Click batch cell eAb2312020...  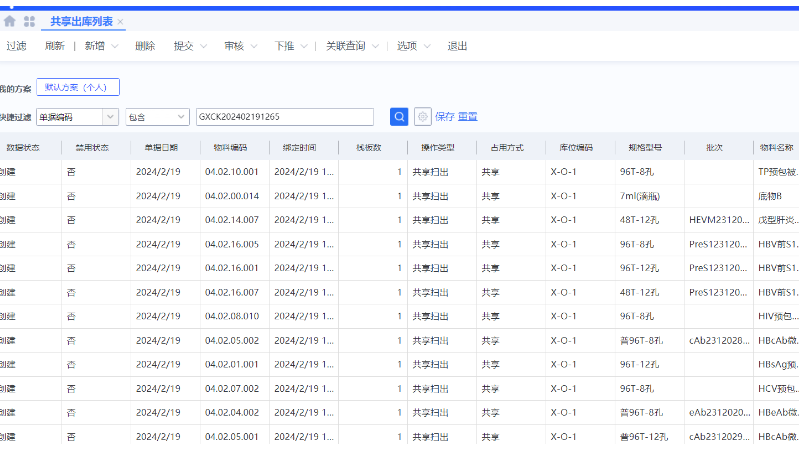coord(719,413)
